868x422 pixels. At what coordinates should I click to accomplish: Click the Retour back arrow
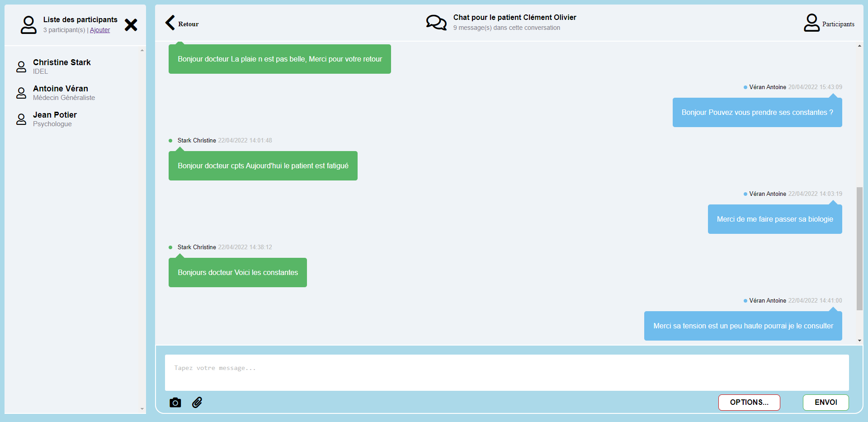170,23
